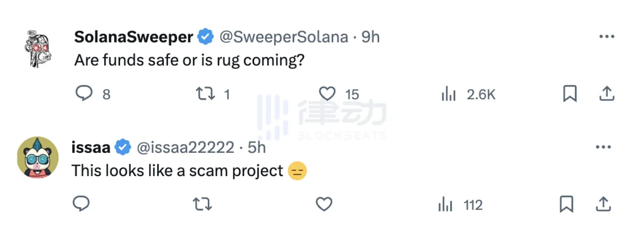Image resolution: width=644 pixels, height=235 pixels.
Task: Open the SolanaSweeper display name
Action: point(134,37)
